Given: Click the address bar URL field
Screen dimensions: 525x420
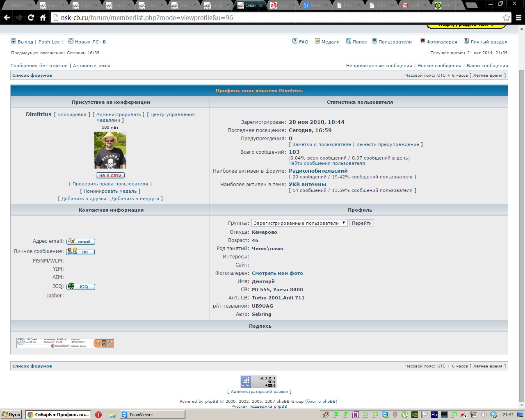Looking at the screenshot, I should 279,18.
